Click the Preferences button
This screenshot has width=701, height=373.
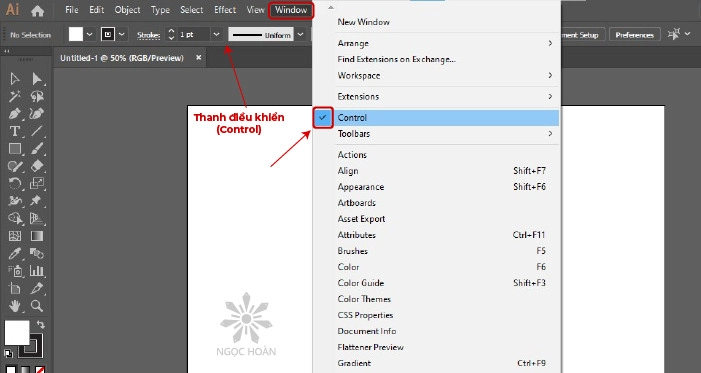point(634,35)
